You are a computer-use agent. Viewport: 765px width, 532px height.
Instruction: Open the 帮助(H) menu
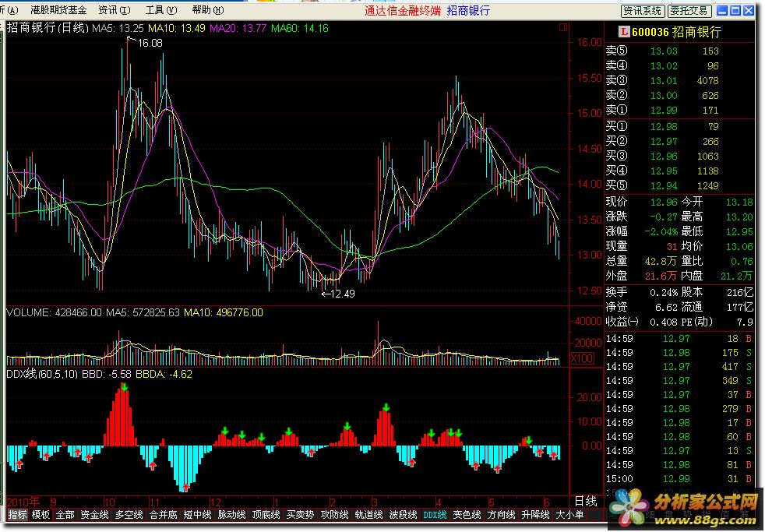[208, 10]
